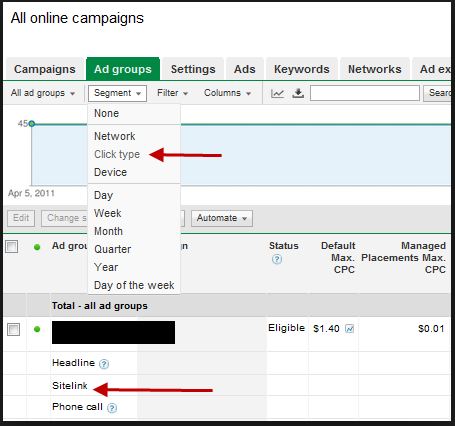Open the Status column help icon

click(277, 259)
